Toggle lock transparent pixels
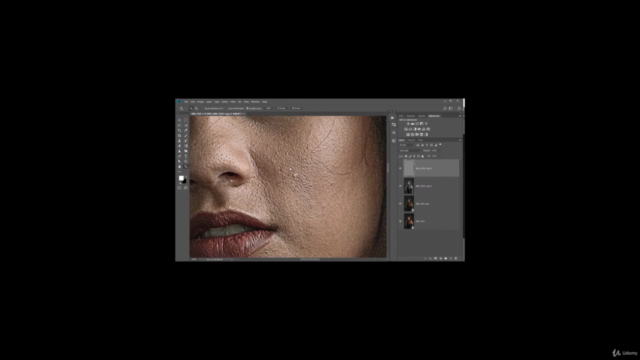This screenshot has width=640, height=360. coord(406,156)
